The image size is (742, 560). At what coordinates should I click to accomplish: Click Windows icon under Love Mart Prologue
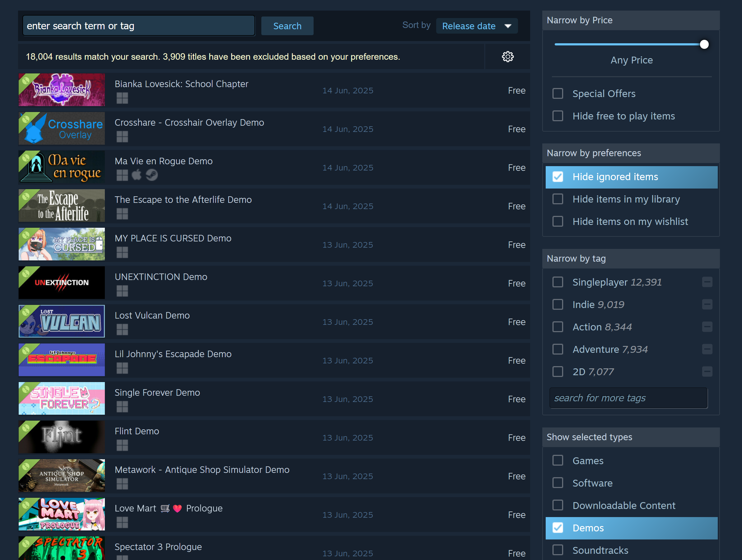pyautogui.click(x=122, y=522)
